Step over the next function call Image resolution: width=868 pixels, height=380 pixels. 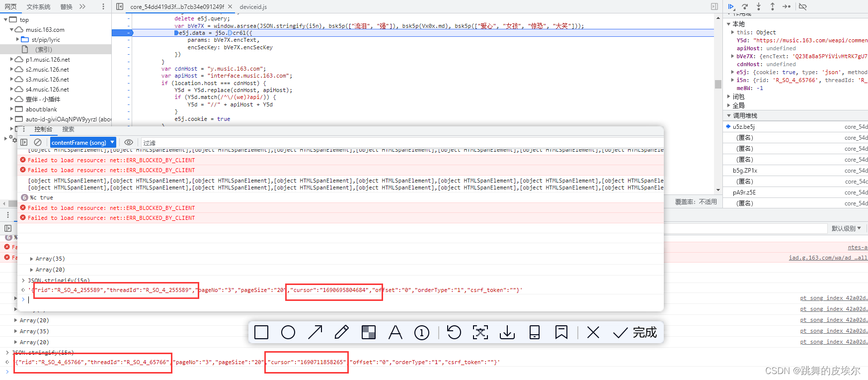pos(745,6)
